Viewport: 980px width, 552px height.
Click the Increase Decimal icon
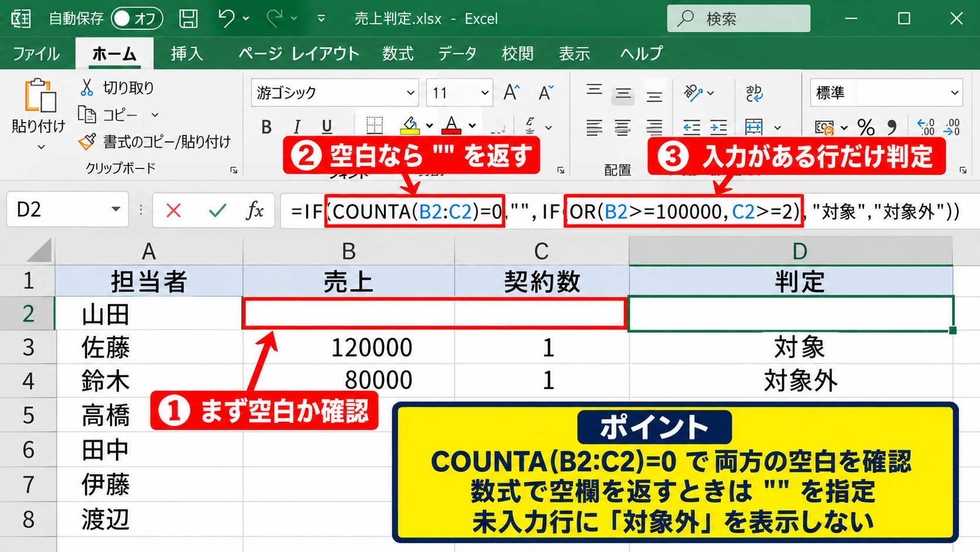click(925, 127)
